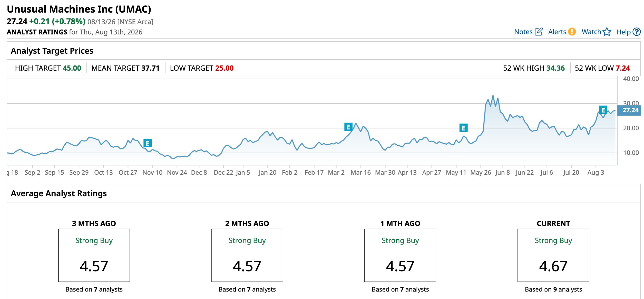
Task: Click the "CURRENT" column label
Action: tap(553, 223)
